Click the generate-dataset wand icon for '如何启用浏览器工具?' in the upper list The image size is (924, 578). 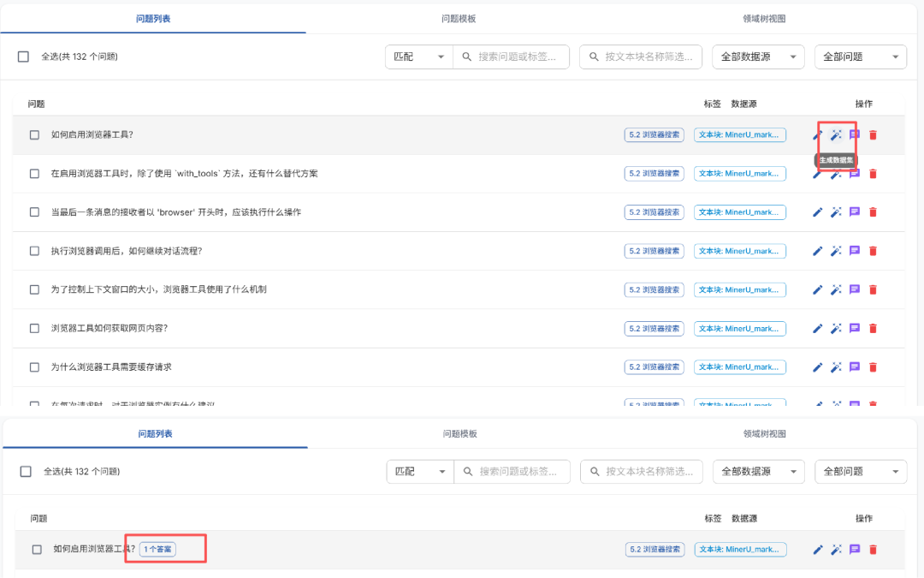(836, 135)
